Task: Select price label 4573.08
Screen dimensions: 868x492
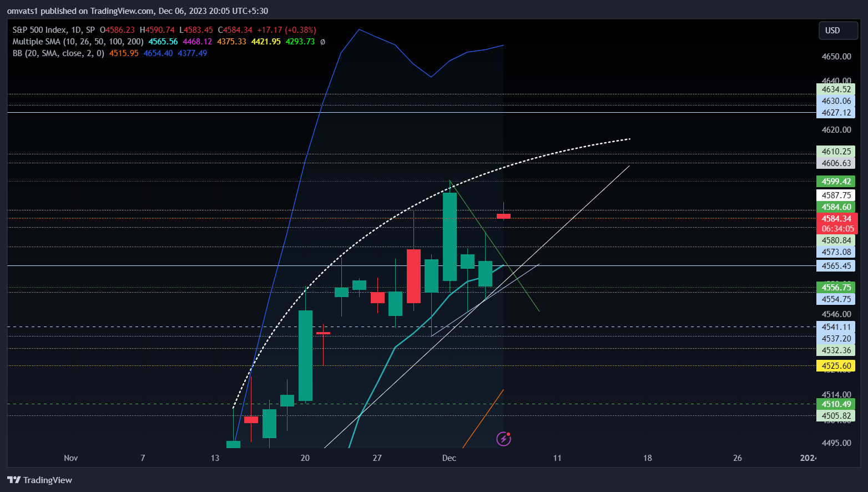Action: click(x=836, y=252)
